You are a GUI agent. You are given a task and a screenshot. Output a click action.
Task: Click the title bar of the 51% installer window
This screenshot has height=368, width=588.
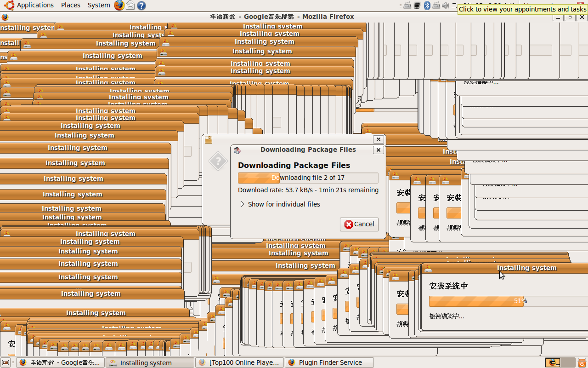point(505,268)
